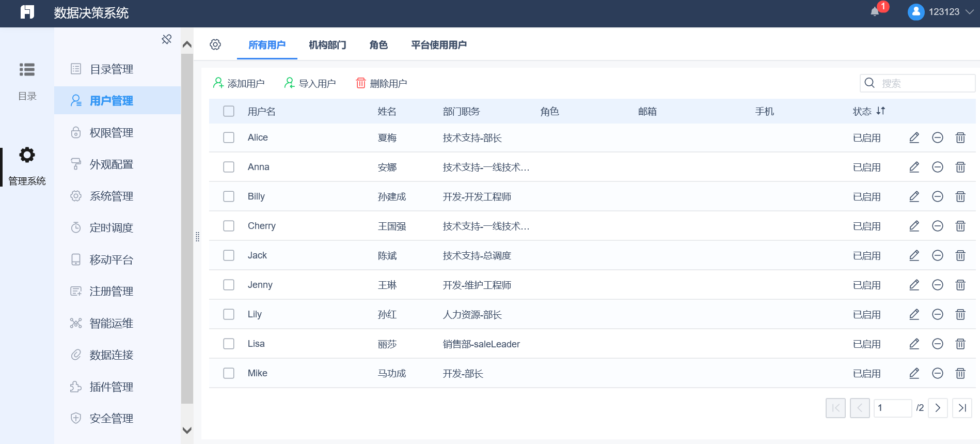980x444 pixels.
Task: Check the box for user Mike
Action: (229, 373)
